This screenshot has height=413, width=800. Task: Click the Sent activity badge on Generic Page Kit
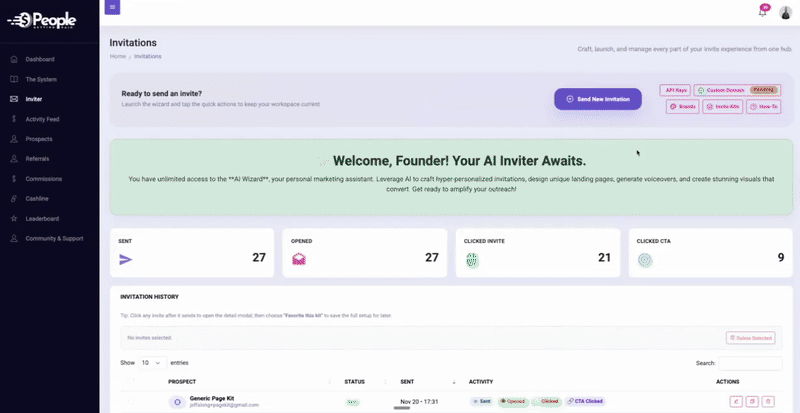click(481, 402)
